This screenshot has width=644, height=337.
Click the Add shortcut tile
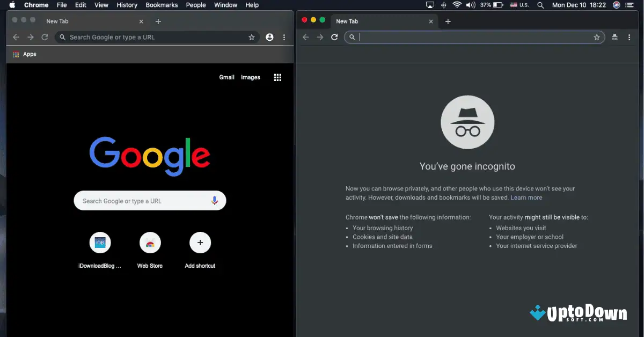pyautogui.click(x=200, y=243)
